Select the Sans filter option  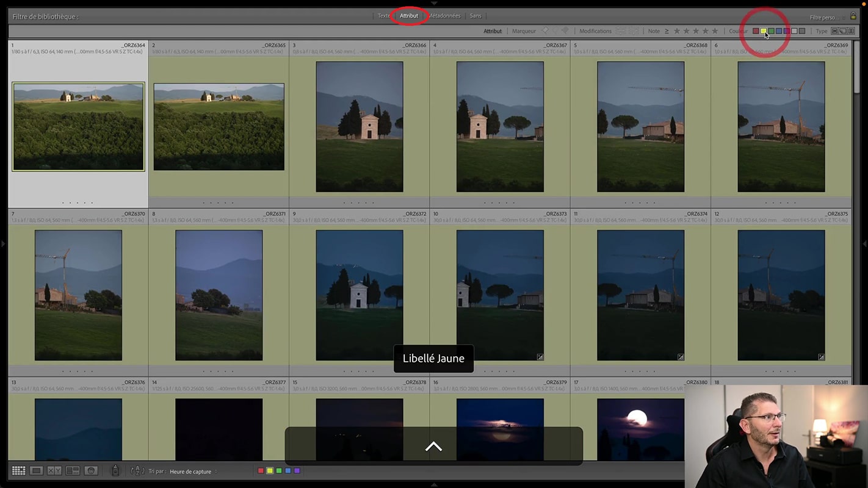(476, 16)
